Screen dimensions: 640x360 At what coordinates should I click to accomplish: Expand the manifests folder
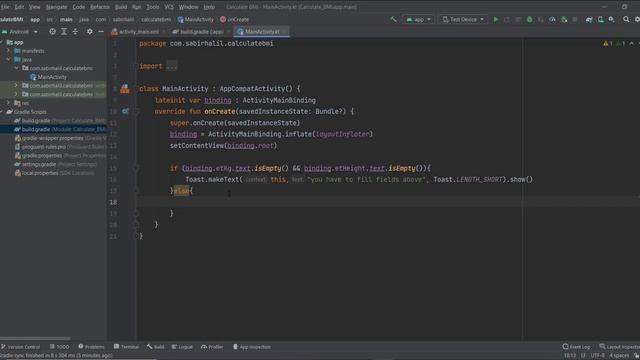[x=9, y=51]
